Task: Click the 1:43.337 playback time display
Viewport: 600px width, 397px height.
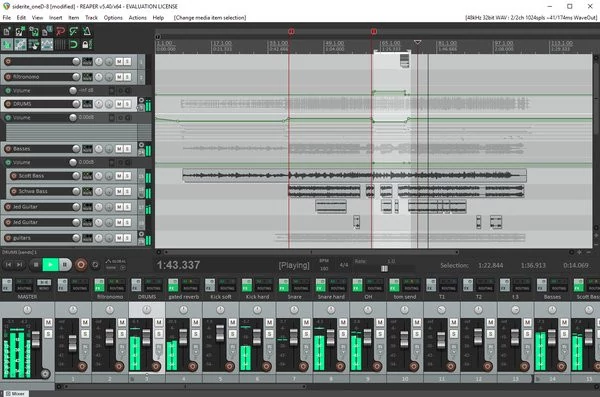Action: (178, 265)
